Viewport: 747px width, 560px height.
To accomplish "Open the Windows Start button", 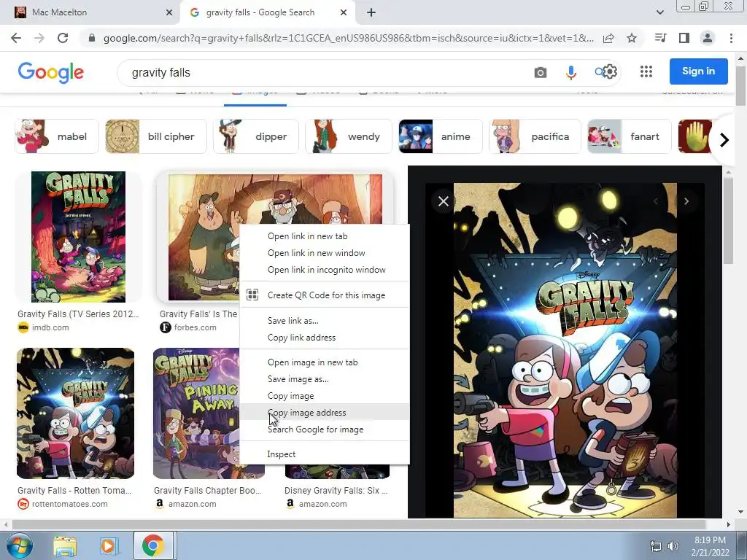I will click(x=19, y=545).
